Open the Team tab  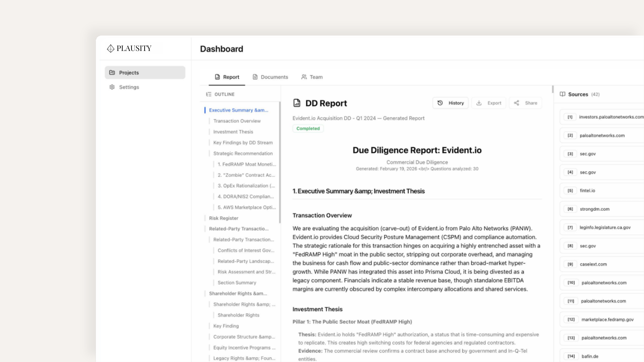(x=316, y=77)
